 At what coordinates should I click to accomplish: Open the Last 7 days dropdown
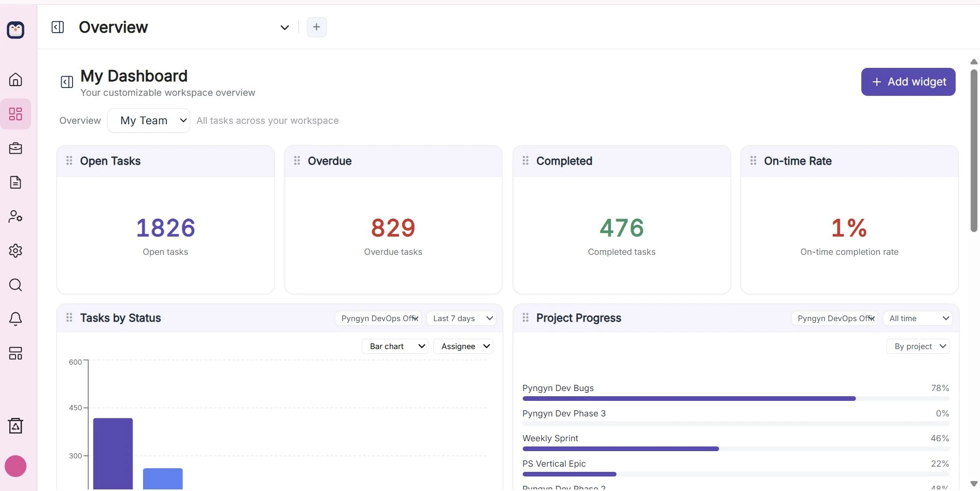461,319
